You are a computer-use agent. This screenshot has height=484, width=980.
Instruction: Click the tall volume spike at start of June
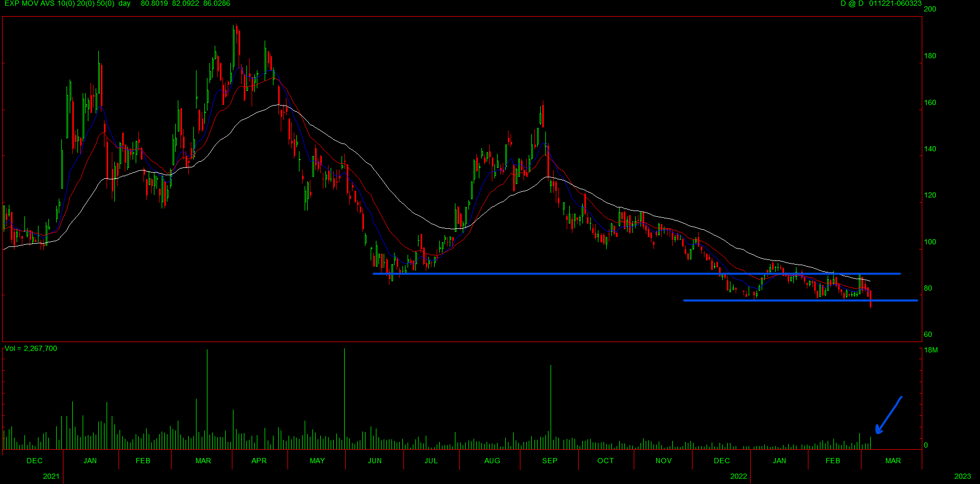tap(344, 399)
